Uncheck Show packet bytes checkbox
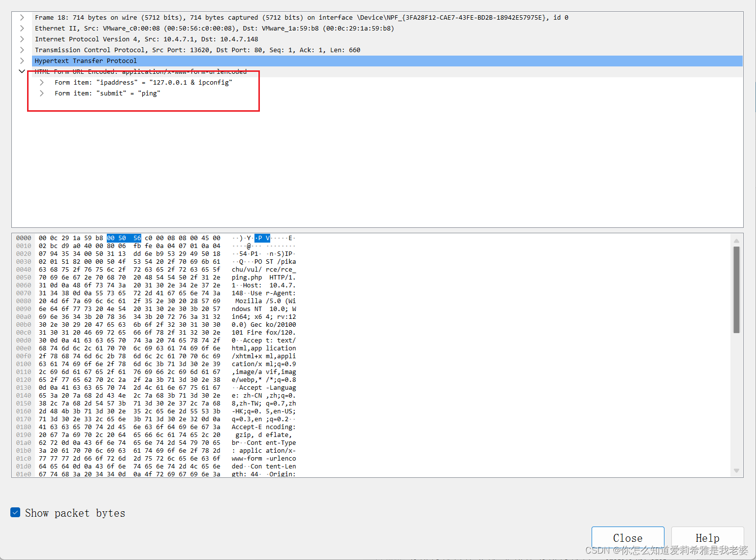This screenshot has height=560, width=756. (x=15, y=513)
